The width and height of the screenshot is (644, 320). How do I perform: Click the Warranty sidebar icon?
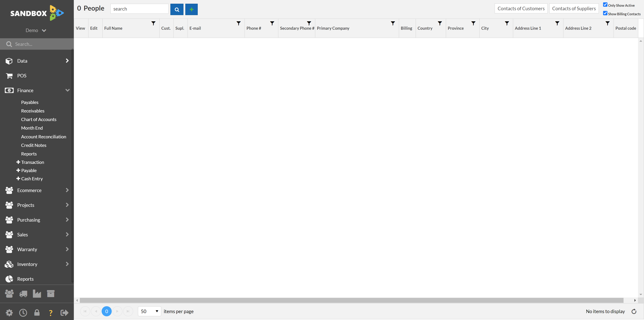coord(9,249)
